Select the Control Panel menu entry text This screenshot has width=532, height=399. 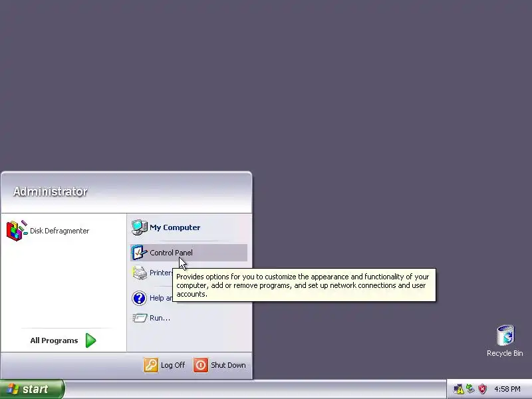tap(171, 253)
